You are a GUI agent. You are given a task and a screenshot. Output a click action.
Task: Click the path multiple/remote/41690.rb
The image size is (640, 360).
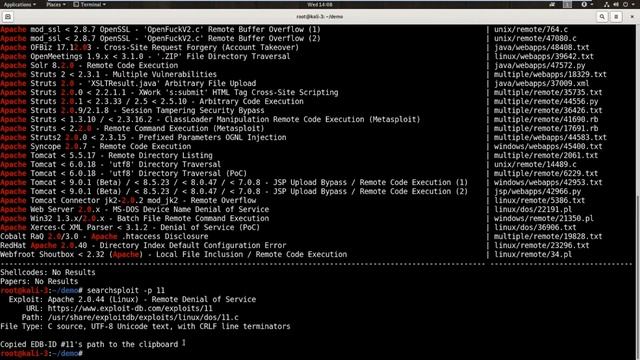click(x=546, y=119)
